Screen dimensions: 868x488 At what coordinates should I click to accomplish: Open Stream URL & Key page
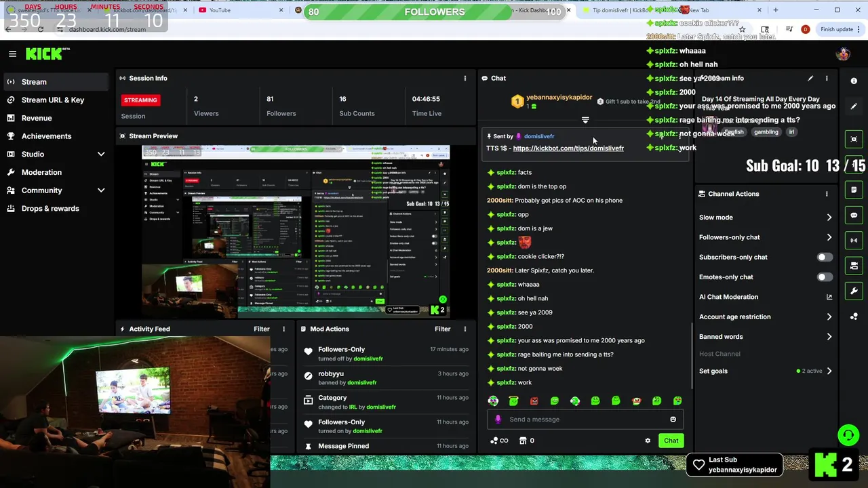[x=54, y=100]
